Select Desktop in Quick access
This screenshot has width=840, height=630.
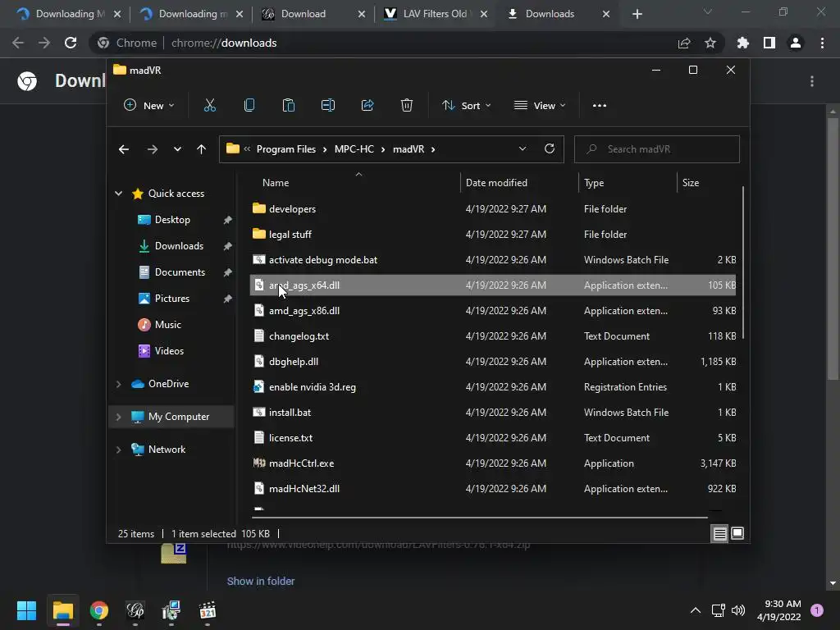point(172,220)
